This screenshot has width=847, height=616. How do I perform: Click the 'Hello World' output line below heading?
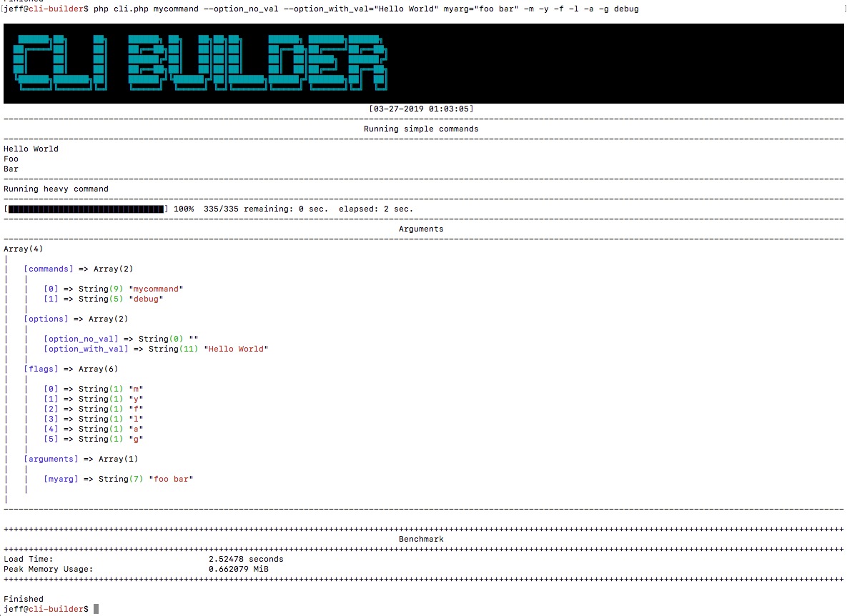tap(31, 149)
